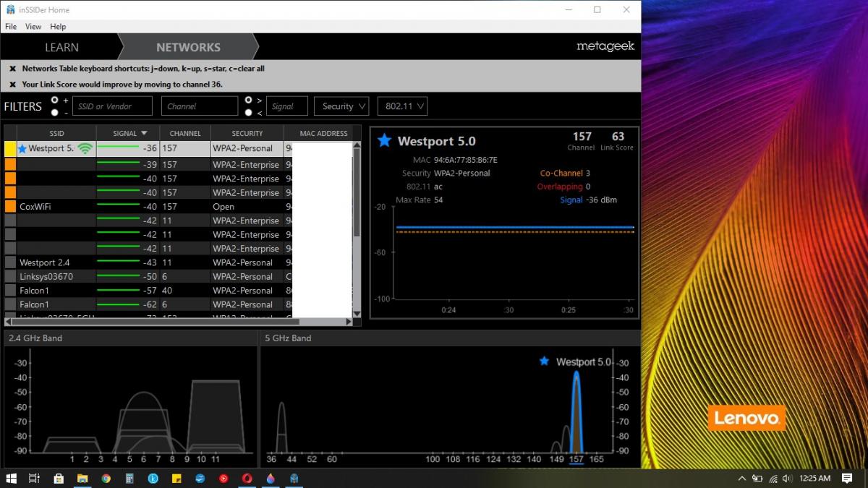Open the flame-drop icon app on taskbar
Image resolution: width=868 pixels, height=488 pixels.
coord(271,478)
